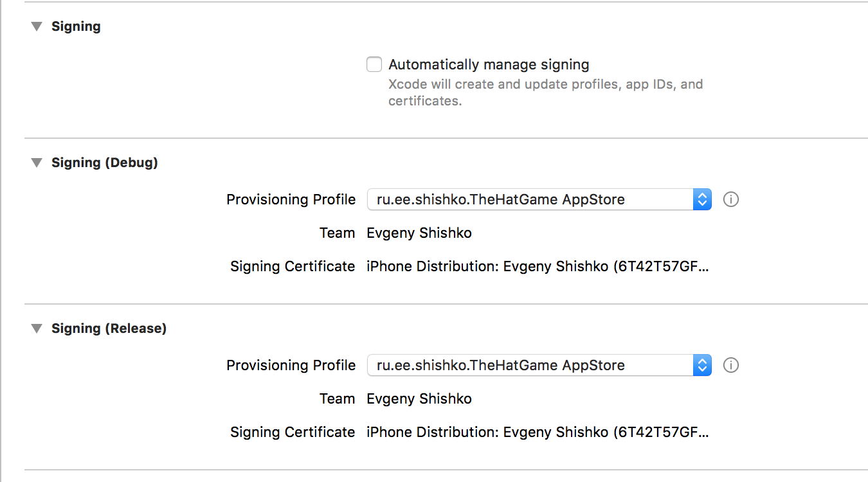Image resolution: width=868 pixels, height=482 pixels.
Task: Collapse the top Signing section triangle
Action: pos(37,26)
